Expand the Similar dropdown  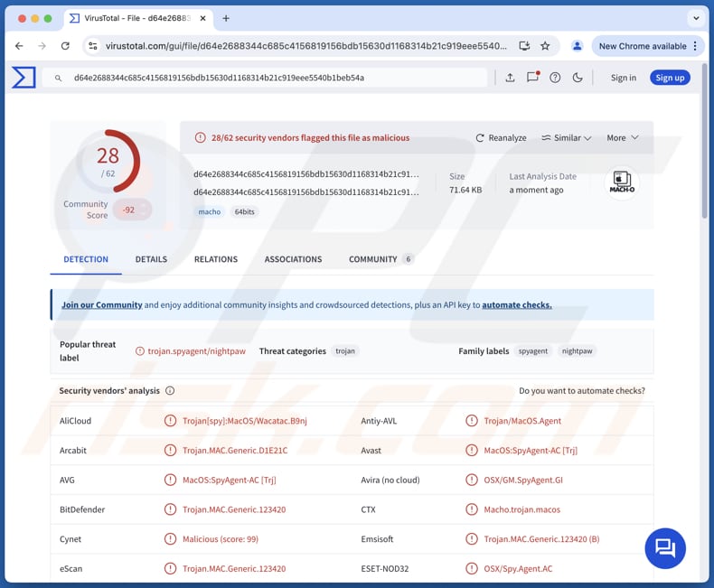pyautogui.click(x=567, y=138)
